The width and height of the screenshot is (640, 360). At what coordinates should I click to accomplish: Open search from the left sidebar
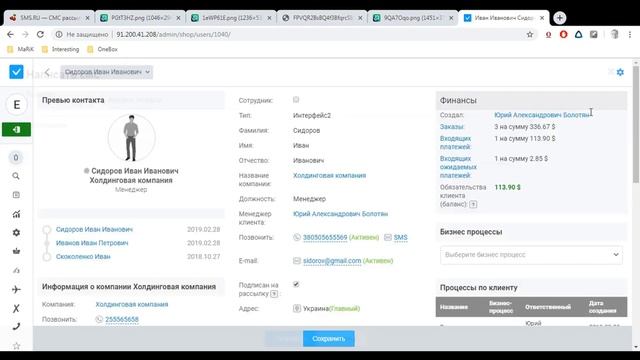pyautogui.click(x=16, y=176)
